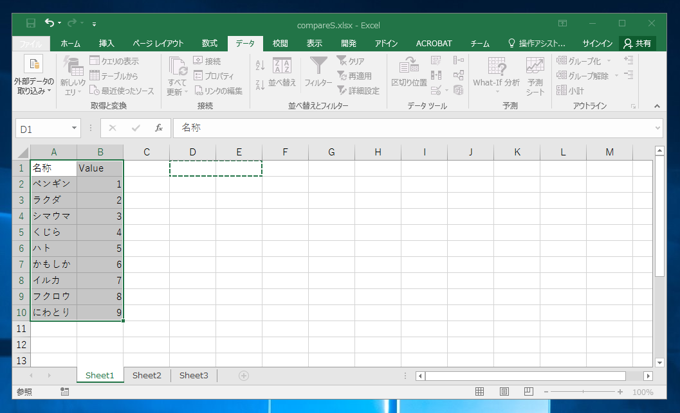Collapse the ribbon with the chevron
Image resolution: width=680 pixels, height=413 pixels.
[x=657, y=106]
